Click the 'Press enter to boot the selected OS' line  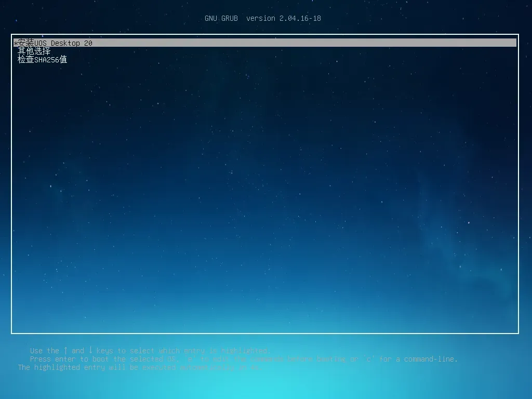244,359
